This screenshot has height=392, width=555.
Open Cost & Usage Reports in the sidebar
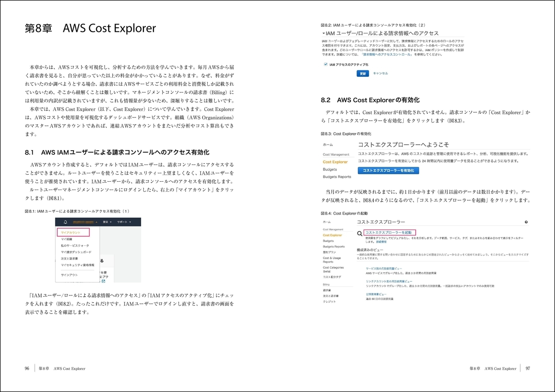tap(332, 260)
